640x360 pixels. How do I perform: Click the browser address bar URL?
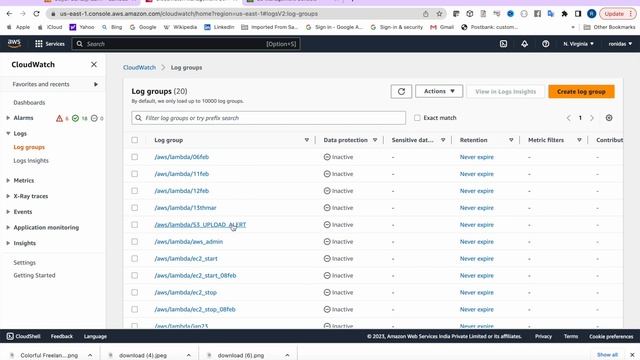(189, 13)
